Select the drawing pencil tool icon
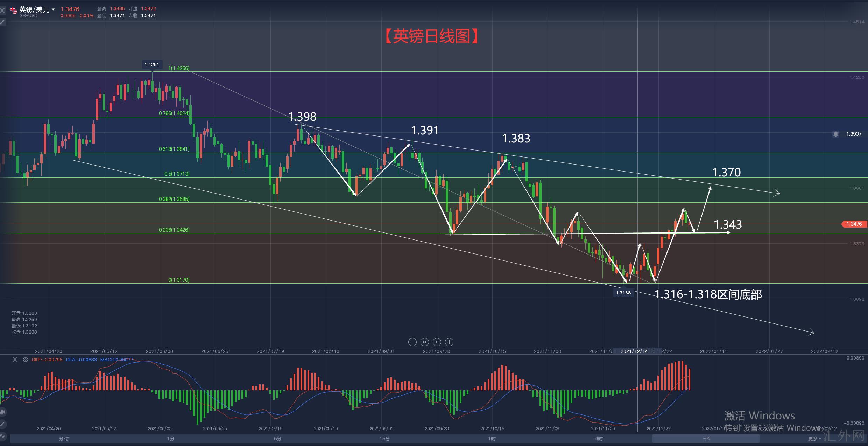The width and height of the screenshot is (868, 446). [2, 424]
